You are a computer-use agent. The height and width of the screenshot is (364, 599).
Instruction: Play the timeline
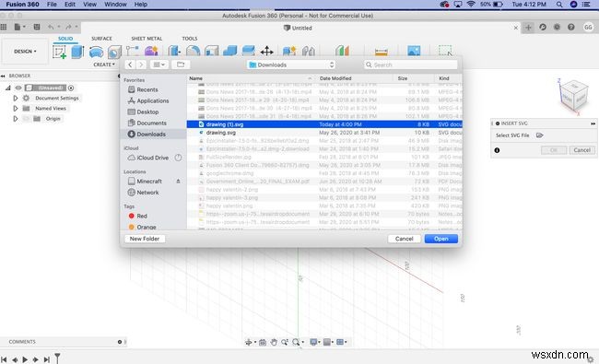coord(25,359)
